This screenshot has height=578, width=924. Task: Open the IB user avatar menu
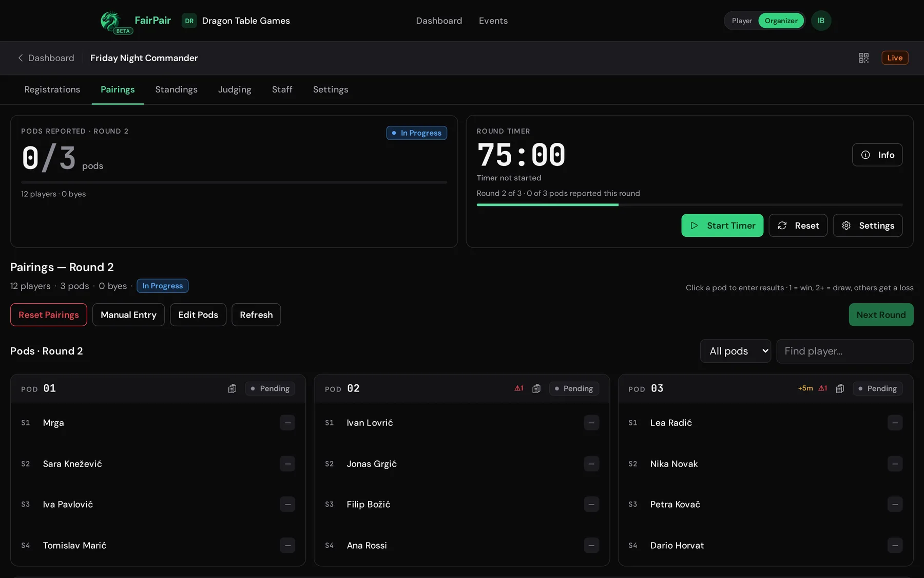(821, 21)
